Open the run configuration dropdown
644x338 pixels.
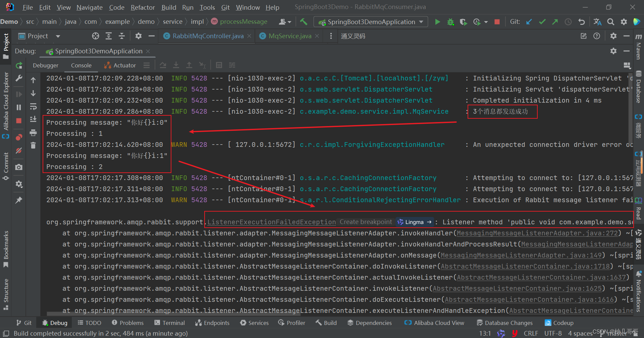click(x=371, y=22)
